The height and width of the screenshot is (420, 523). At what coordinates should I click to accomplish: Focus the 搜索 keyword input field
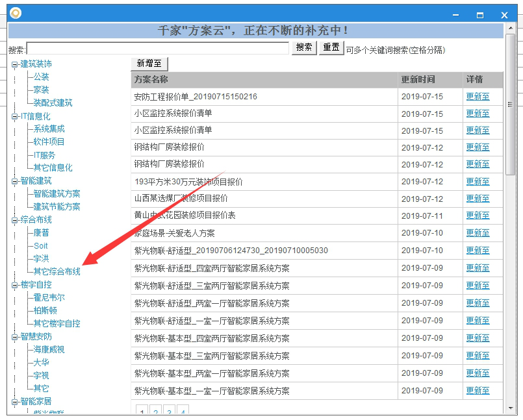[157, 49]
